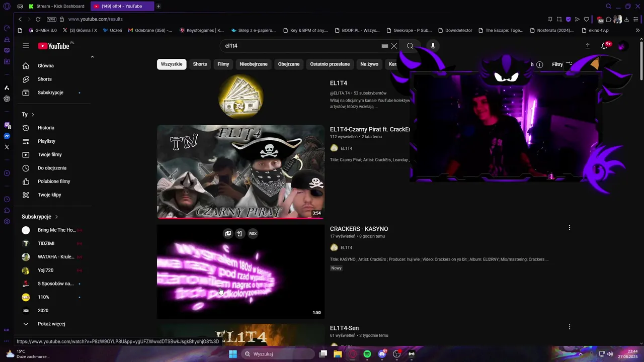The width and height of the screenshot is (644, 362).
Task: Open the Odebrane Gmail bookmark
Action: (x=150, y=30)
